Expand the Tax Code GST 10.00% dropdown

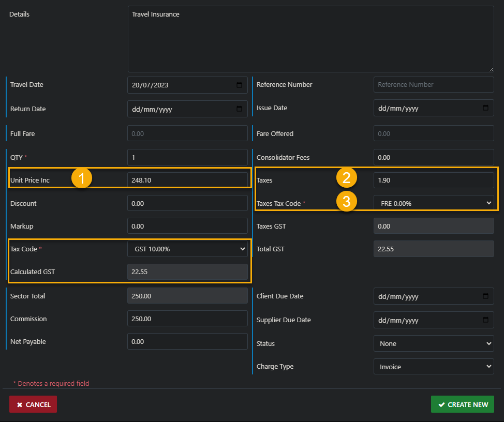[x=187, y=249]
